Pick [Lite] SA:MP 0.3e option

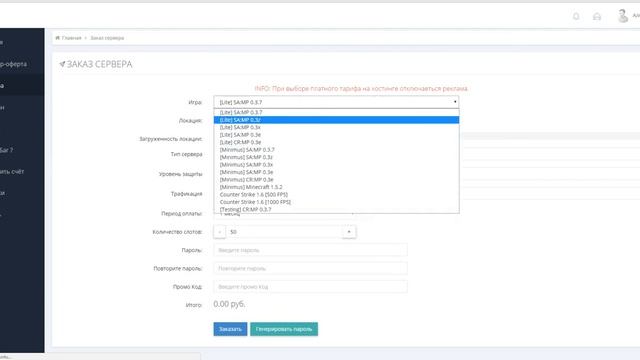[x=336, y=135]
